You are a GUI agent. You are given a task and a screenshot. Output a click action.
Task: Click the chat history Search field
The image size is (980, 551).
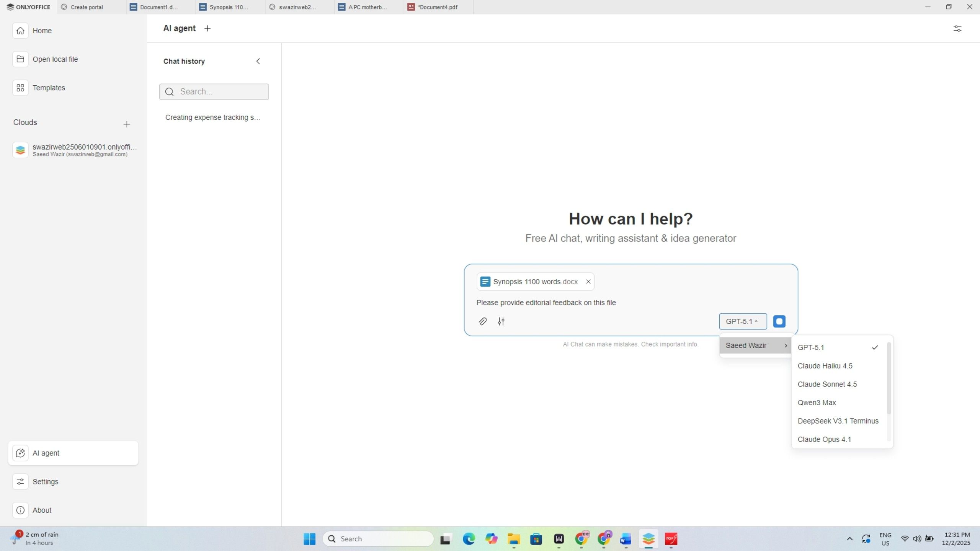click(214, 92)
